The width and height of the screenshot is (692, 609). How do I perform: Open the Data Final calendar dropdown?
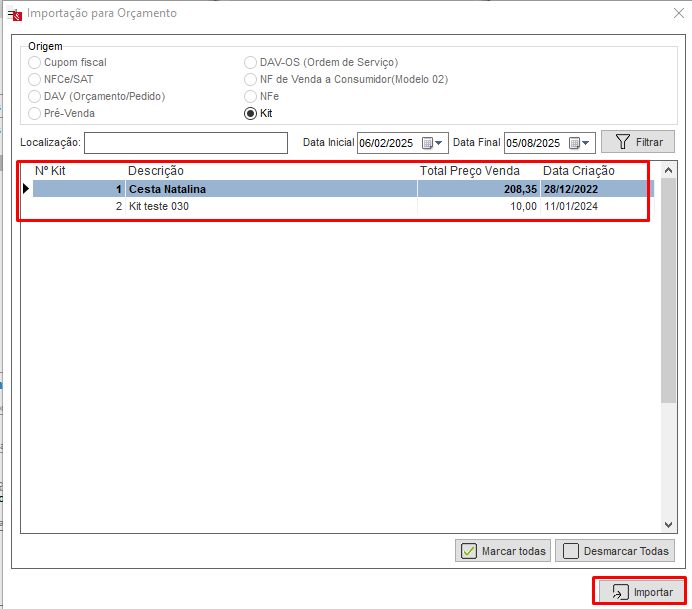pyautogui.click(x=580, y=143)
